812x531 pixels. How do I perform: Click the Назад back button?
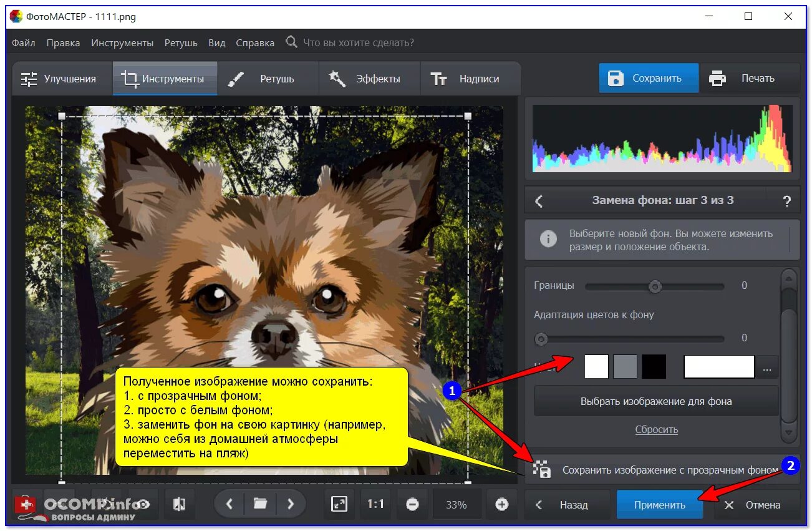[568, 504]
